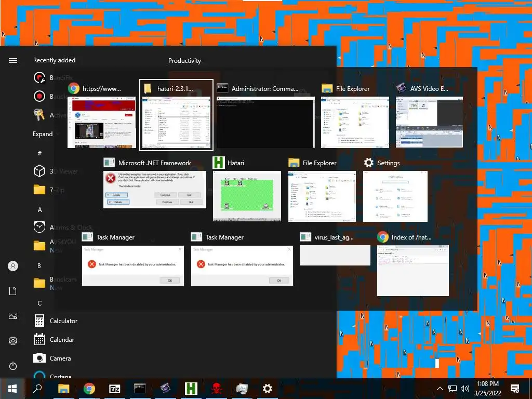Open AVS Video Editor from taskbar

point(166,389)
